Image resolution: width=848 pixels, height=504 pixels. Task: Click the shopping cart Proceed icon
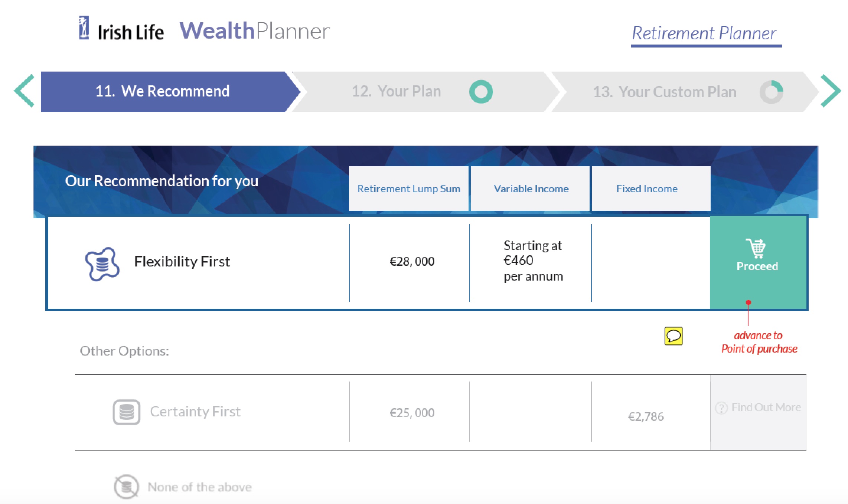click(756, 248)
